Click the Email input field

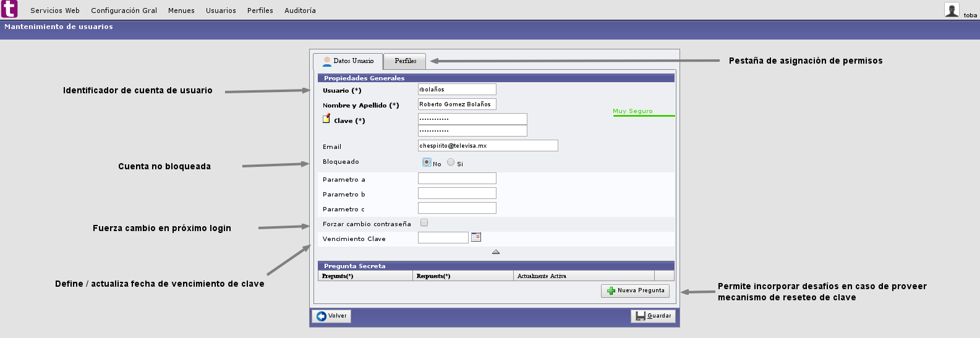coord(488,145)
